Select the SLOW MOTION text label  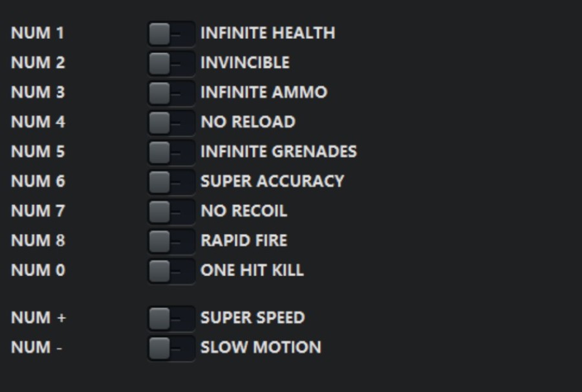pos(261,347)
